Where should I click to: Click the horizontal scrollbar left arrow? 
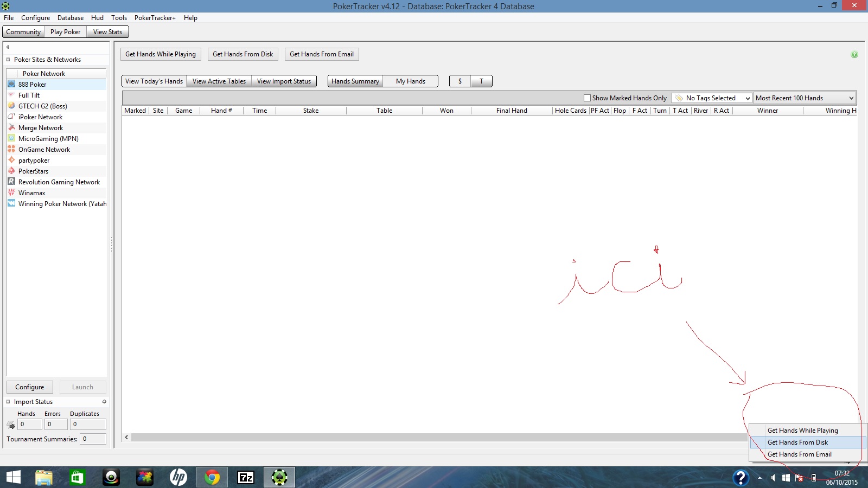(x=126, y=437)
